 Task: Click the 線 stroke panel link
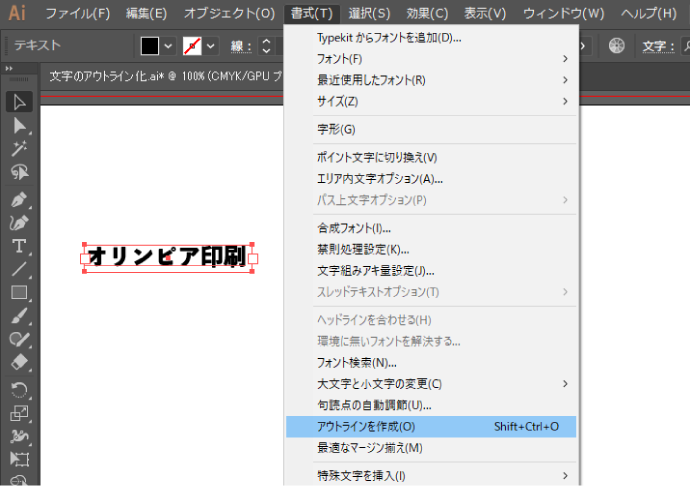tap(241, 46)
